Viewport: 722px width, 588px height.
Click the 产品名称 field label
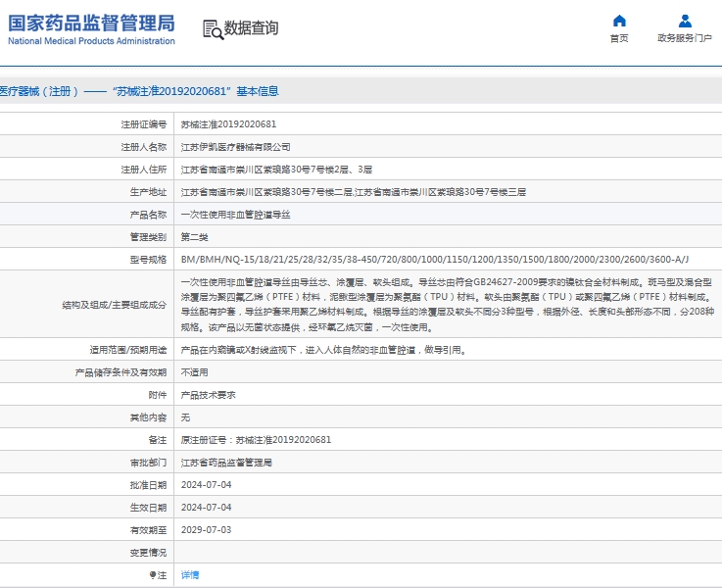[x=148, y=215]
